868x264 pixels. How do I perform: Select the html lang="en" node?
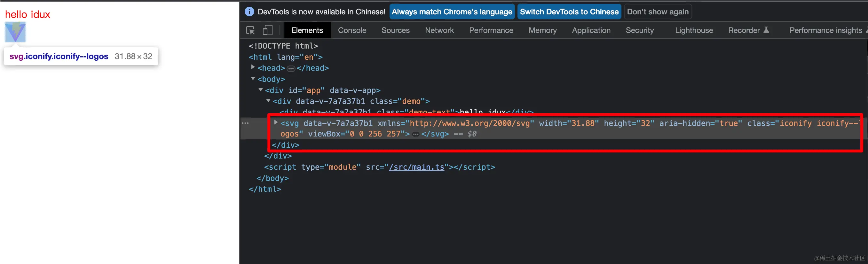(x=285, y=57)
